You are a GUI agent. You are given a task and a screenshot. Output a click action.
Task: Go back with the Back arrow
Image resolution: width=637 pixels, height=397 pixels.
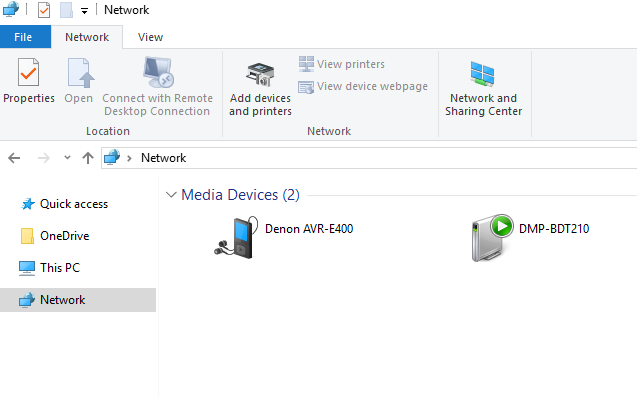14,158
